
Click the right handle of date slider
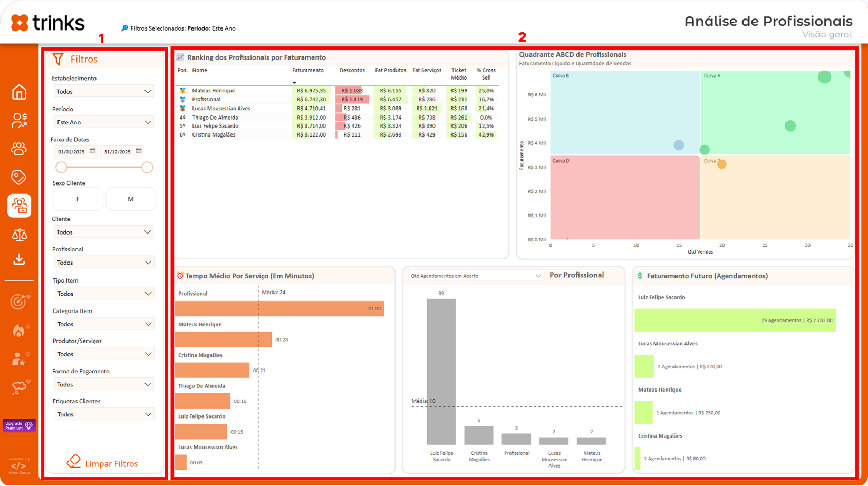click(147, 168)
